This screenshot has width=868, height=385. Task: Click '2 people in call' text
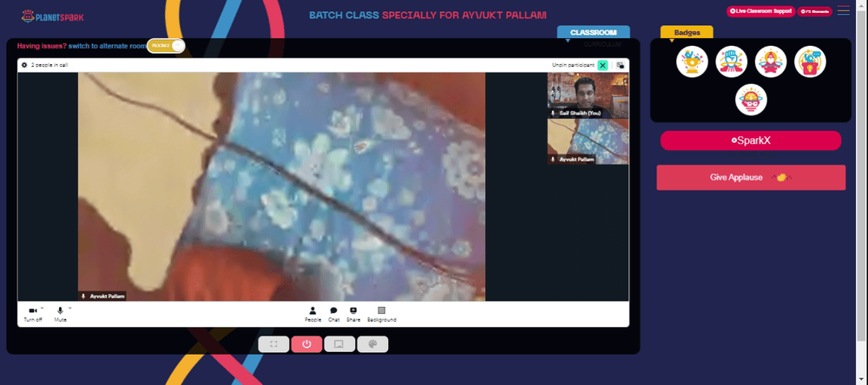pos(49,65)
